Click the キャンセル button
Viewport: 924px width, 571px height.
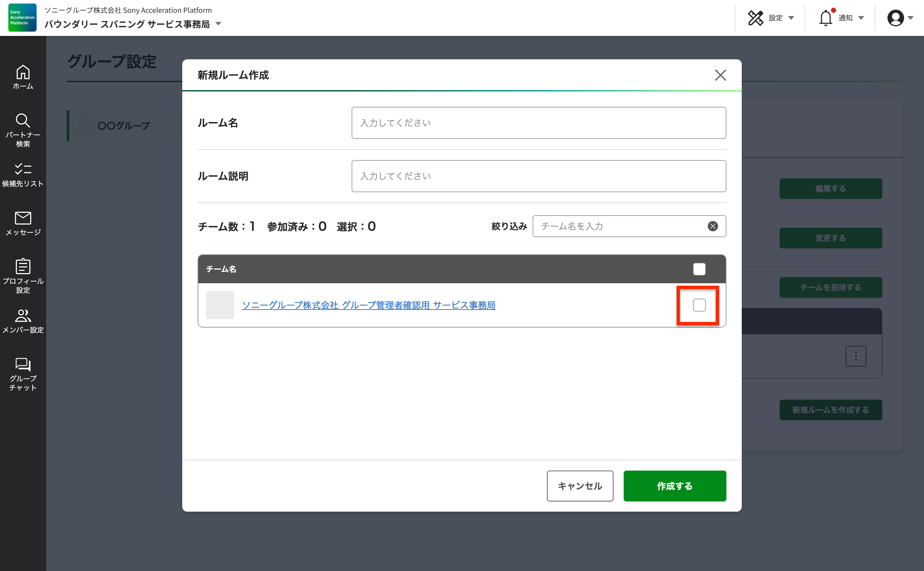[580, 486]
